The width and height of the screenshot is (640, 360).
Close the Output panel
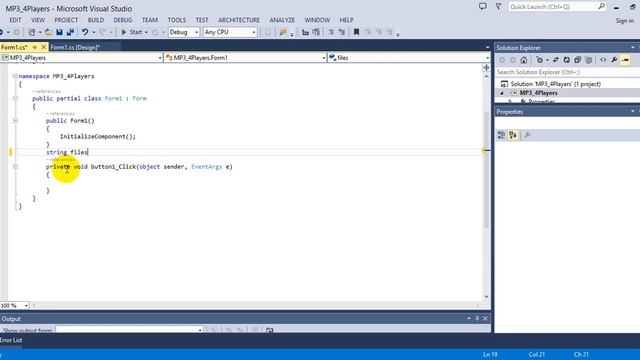tap(485, 318)
